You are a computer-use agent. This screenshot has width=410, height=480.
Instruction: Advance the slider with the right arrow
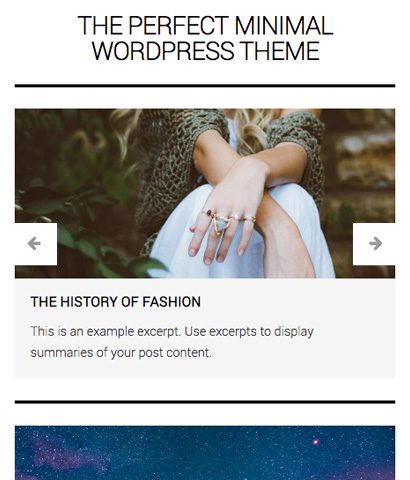click(x=376, y=243)
